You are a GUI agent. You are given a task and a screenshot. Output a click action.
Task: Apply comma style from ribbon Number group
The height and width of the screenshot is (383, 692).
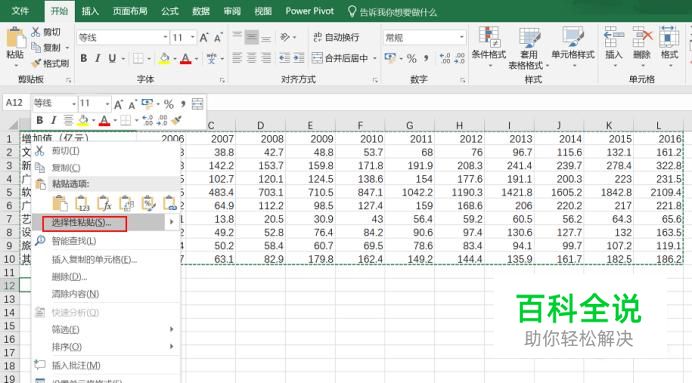[x=426, y=58]
